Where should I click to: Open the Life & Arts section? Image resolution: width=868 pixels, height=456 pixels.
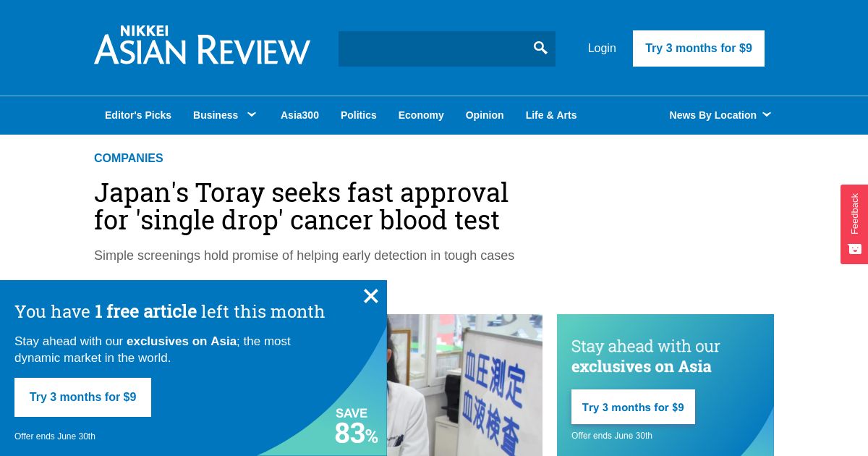pyautogui.click(x=551, y=115)
